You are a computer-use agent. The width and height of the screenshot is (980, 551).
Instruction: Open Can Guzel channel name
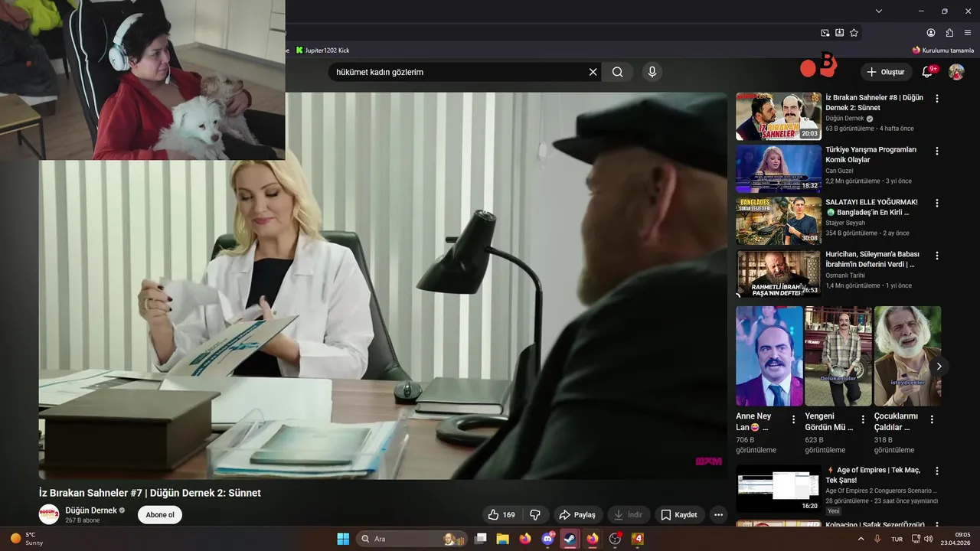tap(839, 171)
